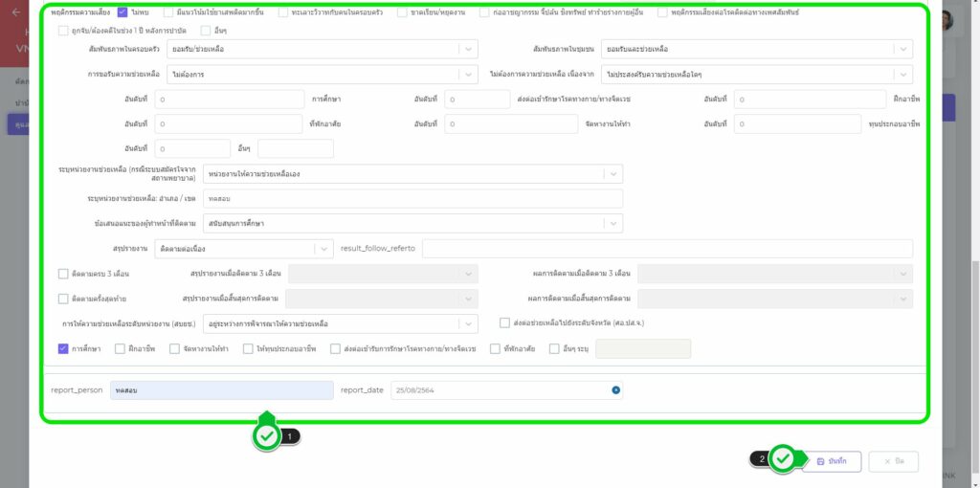
Task: Enable the ติดตามครบ 3 เดือน checkbox
Action: click(x=63, y=274)
